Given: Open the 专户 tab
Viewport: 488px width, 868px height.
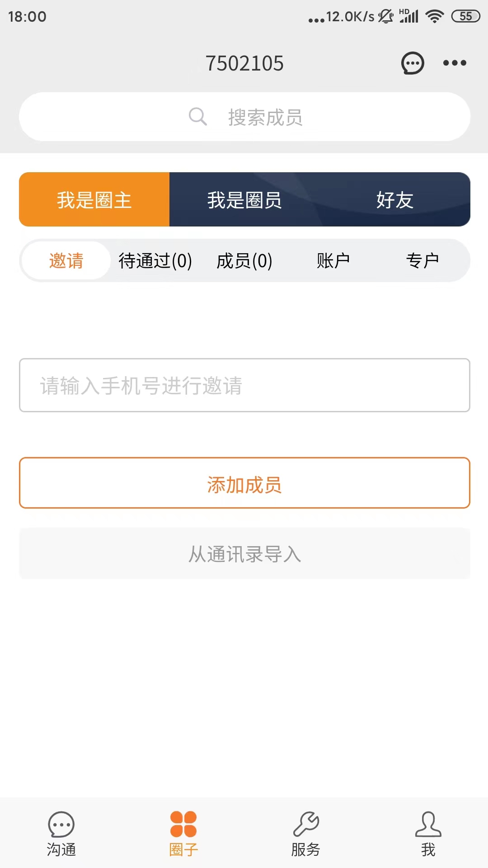Looking at the screenshot, I should (422, 260).
